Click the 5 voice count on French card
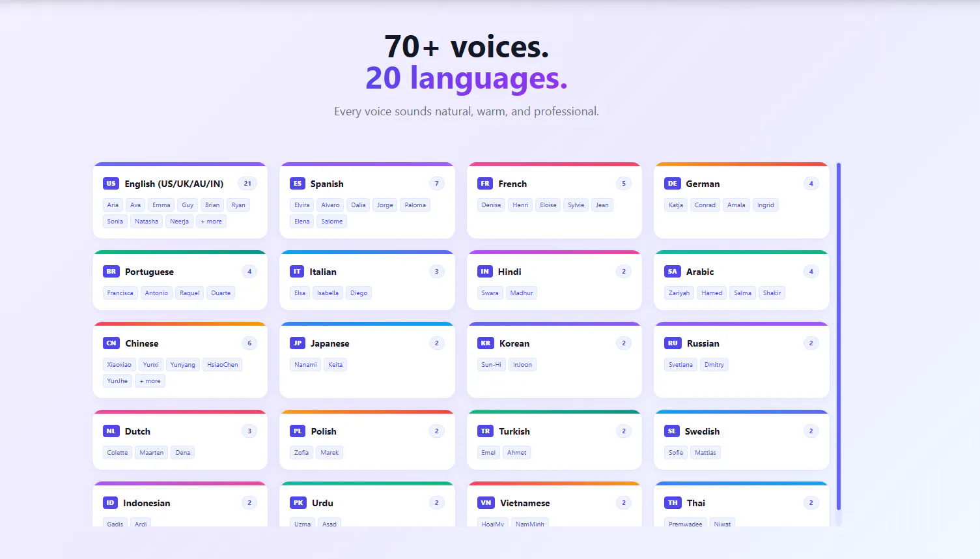The width and height of the screenshot is (980, 559). tap(624, 184)
